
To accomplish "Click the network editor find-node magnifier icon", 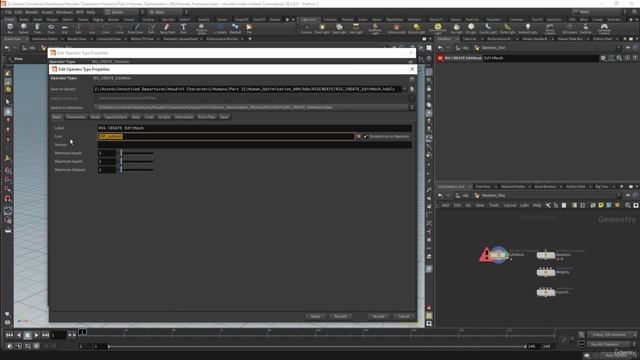I will click(x=628, y=205).
